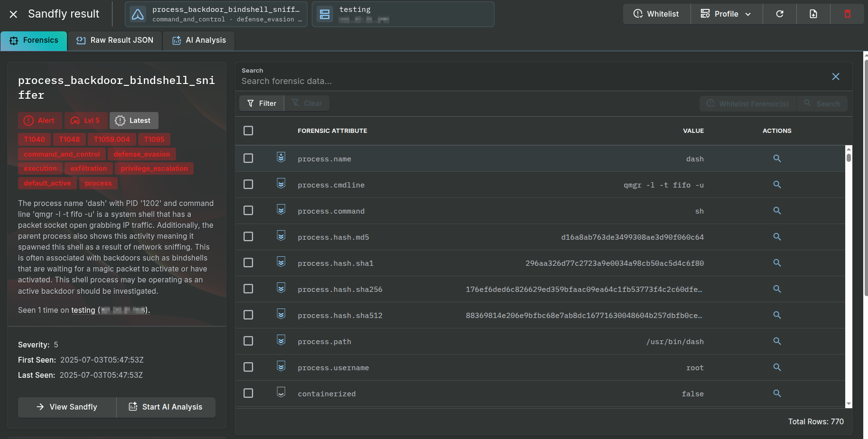868x439 pixels.
Task: Check the process.cmdline row checkbox
Action: (x=248, y=184)
